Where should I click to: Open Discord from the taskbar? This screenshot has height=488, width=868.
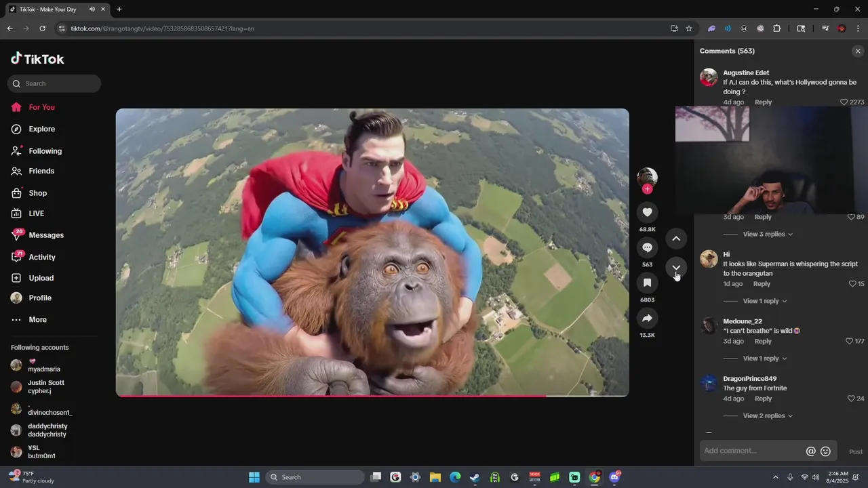614,477
